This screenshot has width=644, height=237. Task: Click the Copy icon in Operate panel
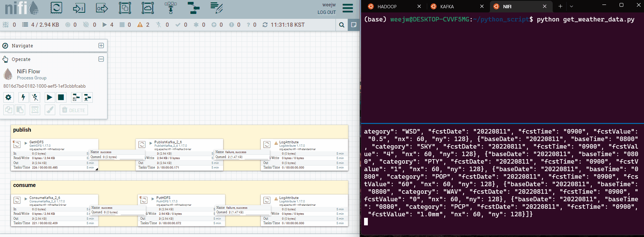coord(9,110)
